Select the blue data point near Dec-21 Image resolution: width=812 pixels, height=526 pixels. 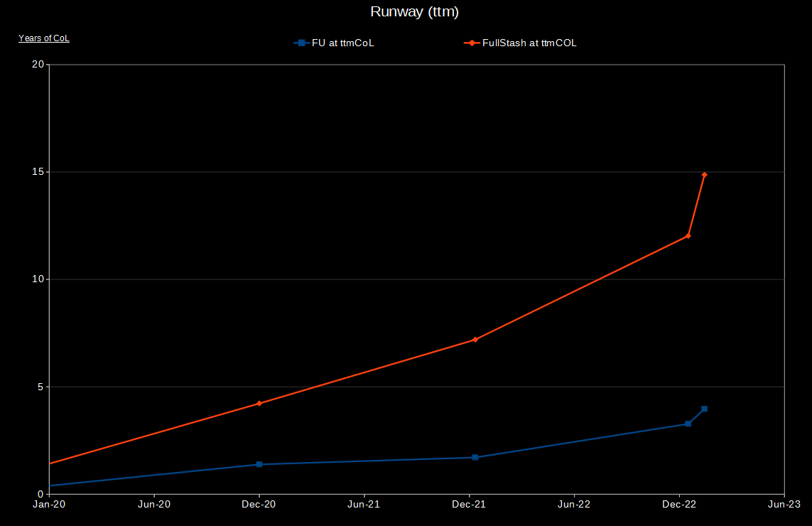coord(475,458)
